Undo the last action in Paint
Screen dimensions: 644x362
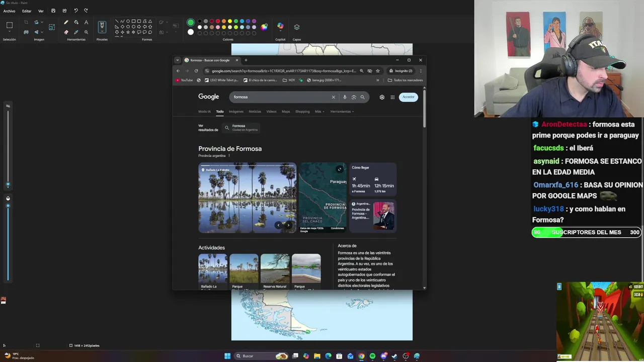pyautogui.click(x=76, y=11)
